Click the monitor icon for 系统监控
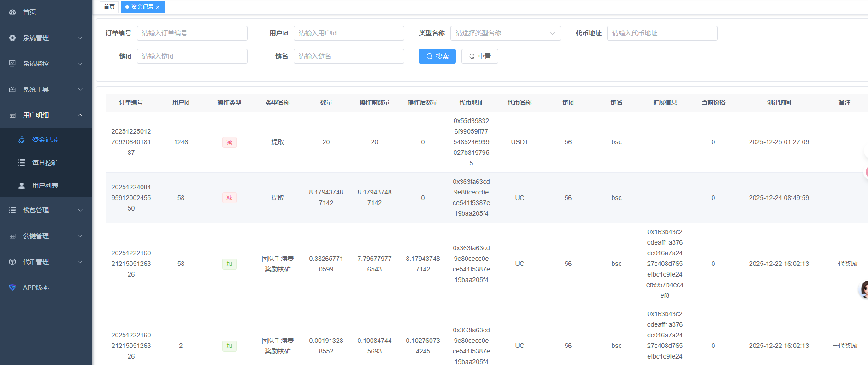This screenshot has height=365, width=868. point(12,64)
